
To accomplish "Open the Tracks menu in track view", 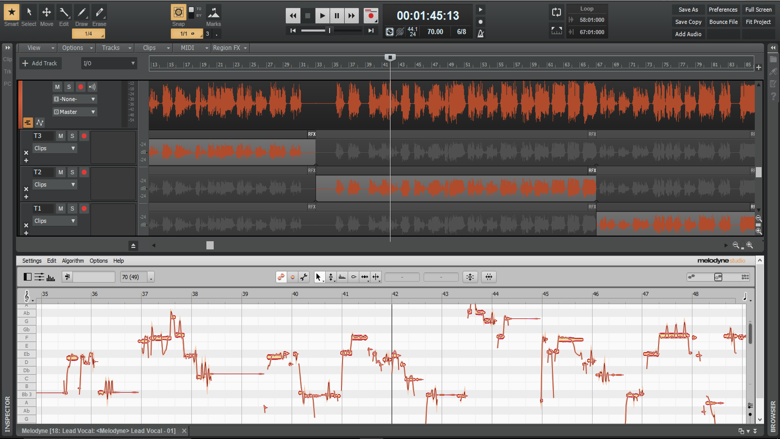I will click(113, 48).
